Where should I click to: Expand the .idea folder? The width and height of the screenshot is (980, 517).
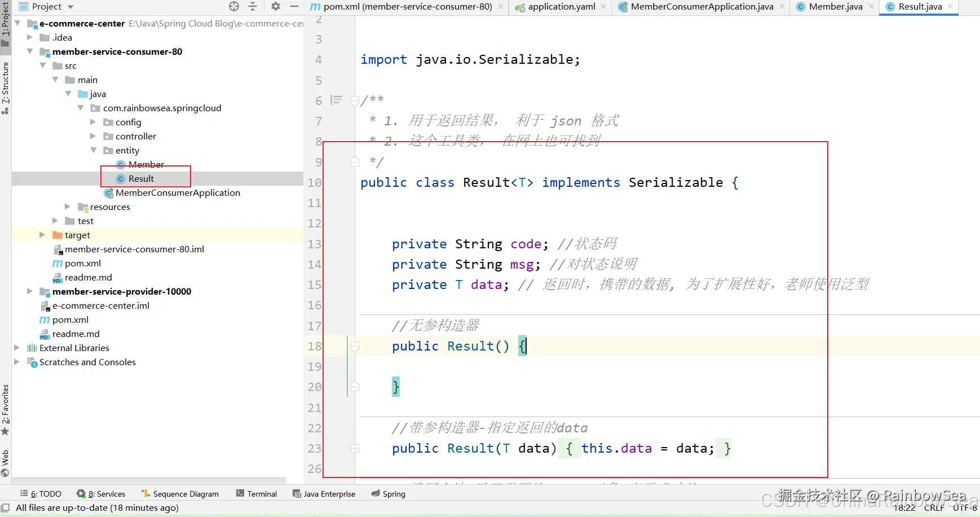[30, 37]
